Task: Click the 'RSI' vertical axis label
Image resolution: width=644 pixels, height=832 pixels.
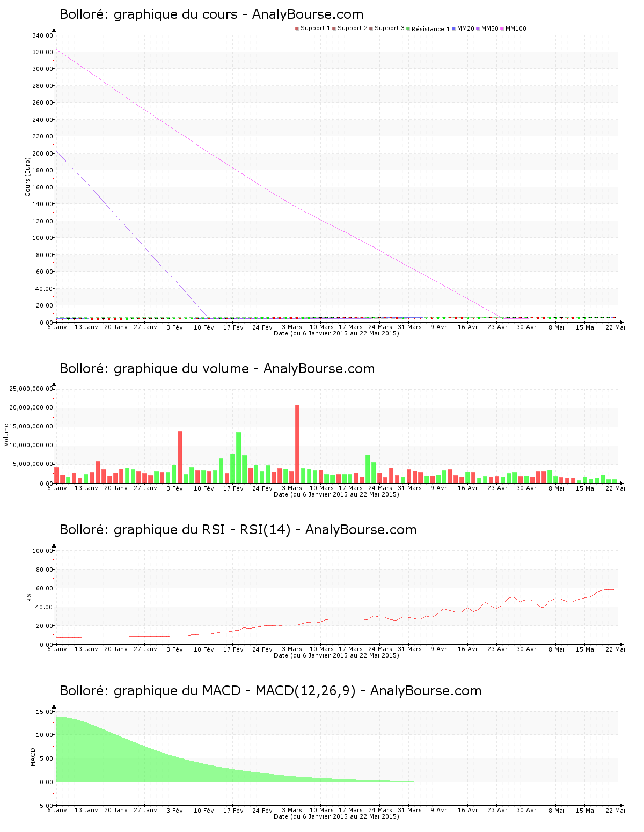Action: click(30, 595)
